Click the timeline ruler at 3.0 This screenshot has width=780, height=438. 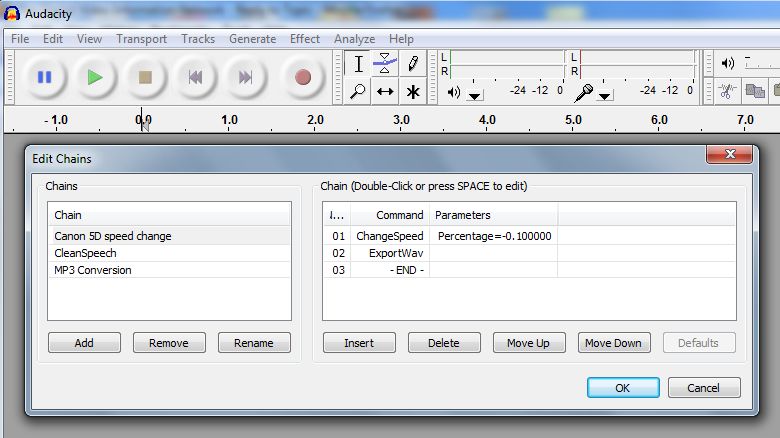401,120
